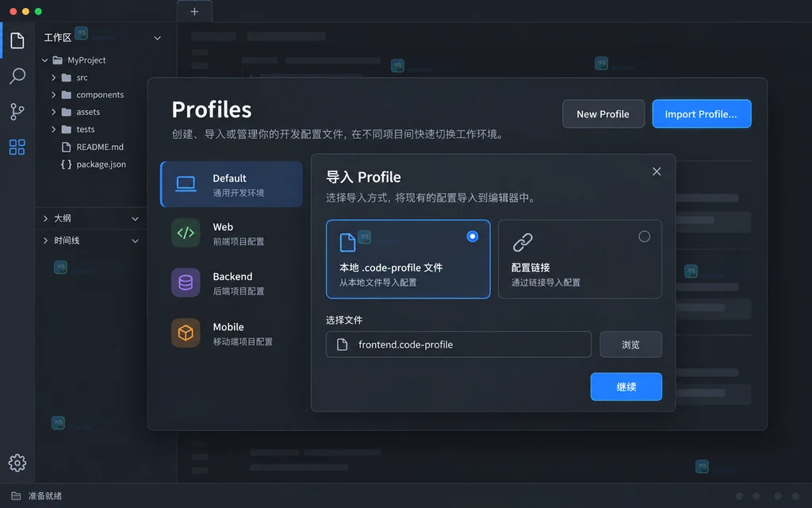Expand the src folder
Image resolution: width=812 pixels, height=508 pixels.
click(53, 78)
